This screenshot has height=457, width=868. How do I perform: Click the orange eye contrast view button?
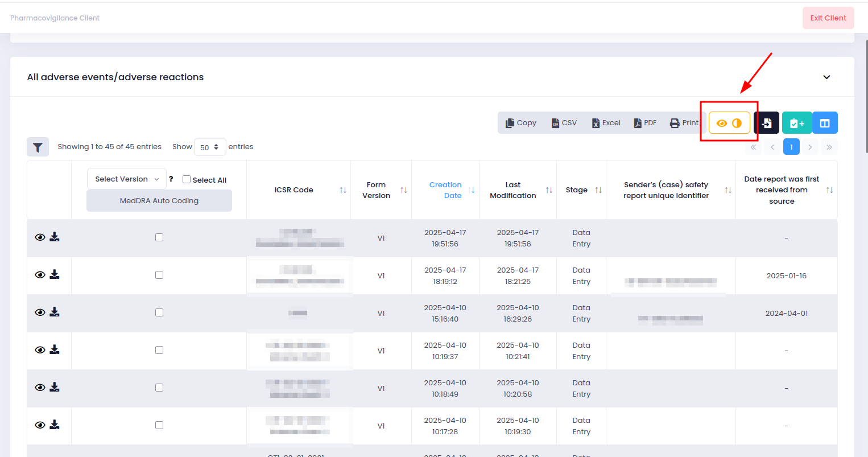coord(729,123)
